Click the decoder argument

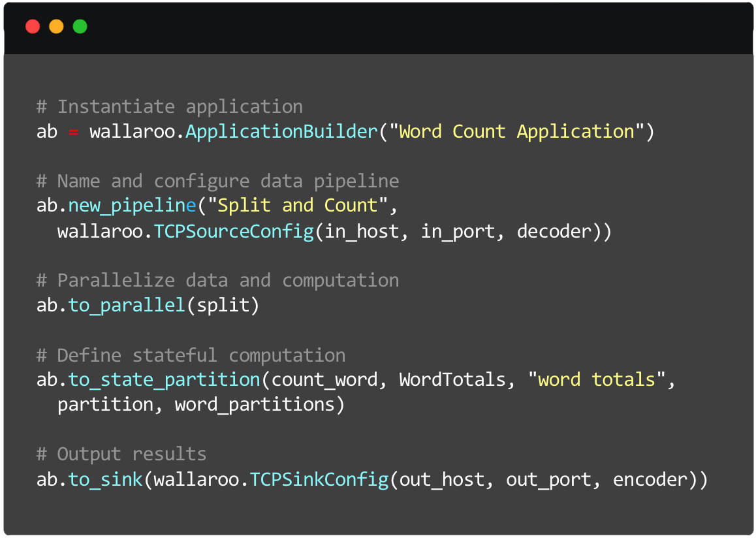554,231
